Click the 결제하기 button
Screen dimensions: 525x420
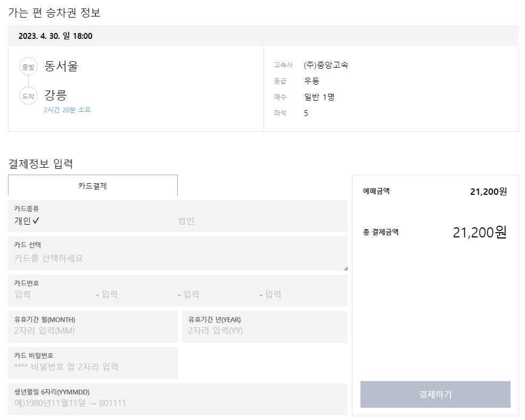click(x=435, y=394)
